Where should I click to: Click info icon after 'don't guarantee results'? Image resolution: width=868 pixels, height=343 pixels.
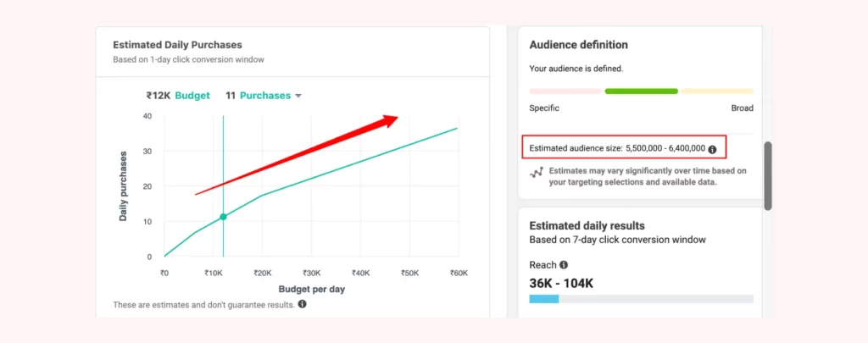click(303, 304)
